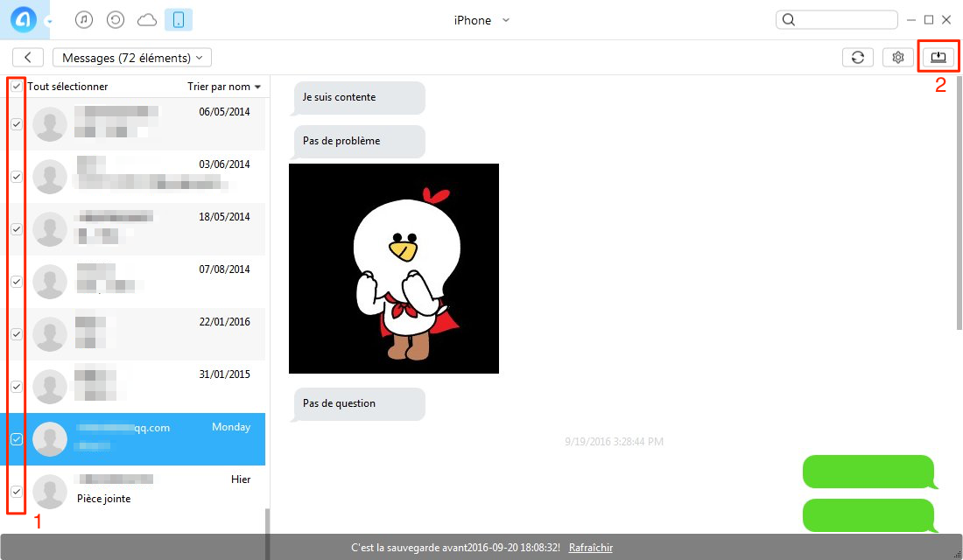The width and height of the screenshot is (963, 560).
Task: Uncheck the 22/01/2016 conversation checkbox
Action: (x=17, y=334)
